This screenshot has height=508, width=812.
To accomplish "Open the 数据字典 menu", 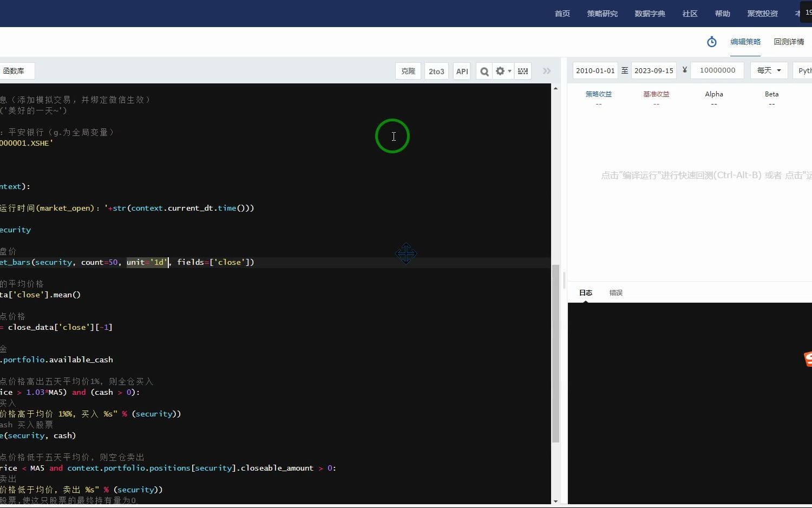I will (650, 14).
